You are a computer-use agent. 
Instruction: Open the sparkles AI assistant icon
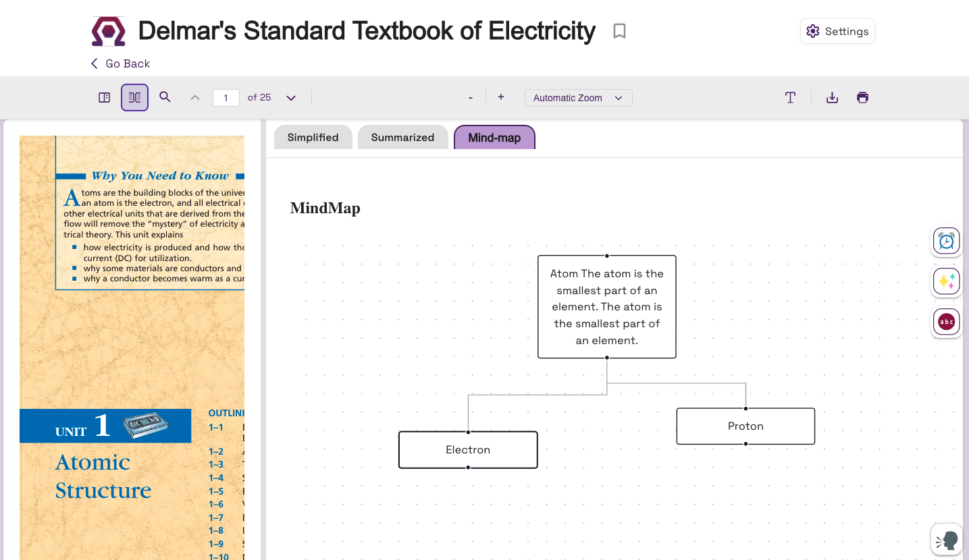pos(946,281)
